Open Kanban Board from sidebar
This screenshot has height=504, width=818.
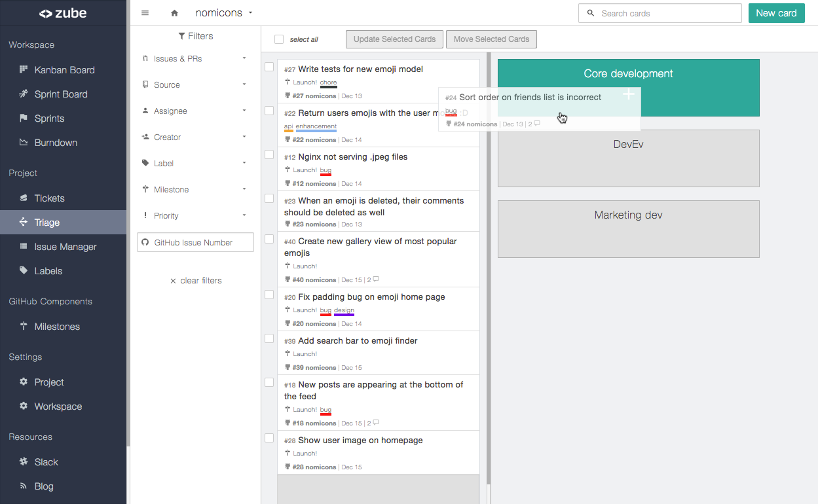click(64, 70)
